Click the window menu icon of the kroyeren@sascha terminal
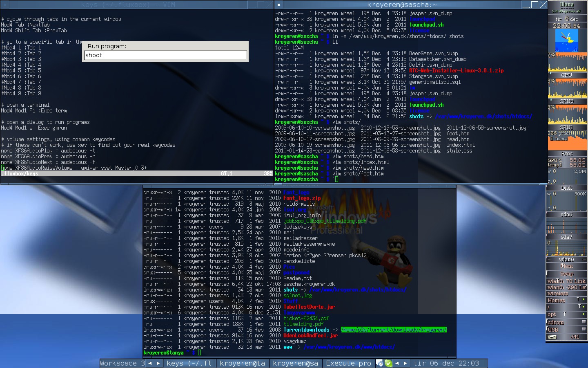 279,5
